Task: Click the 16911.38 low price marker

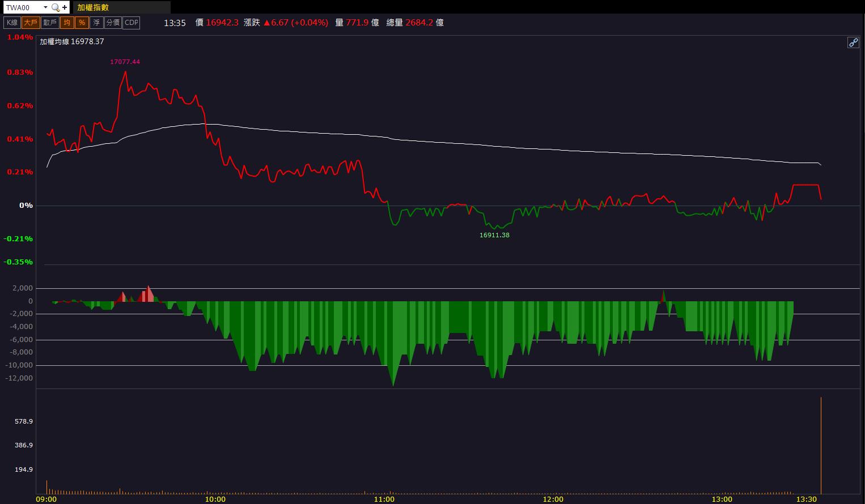Action: pos(494,235)
